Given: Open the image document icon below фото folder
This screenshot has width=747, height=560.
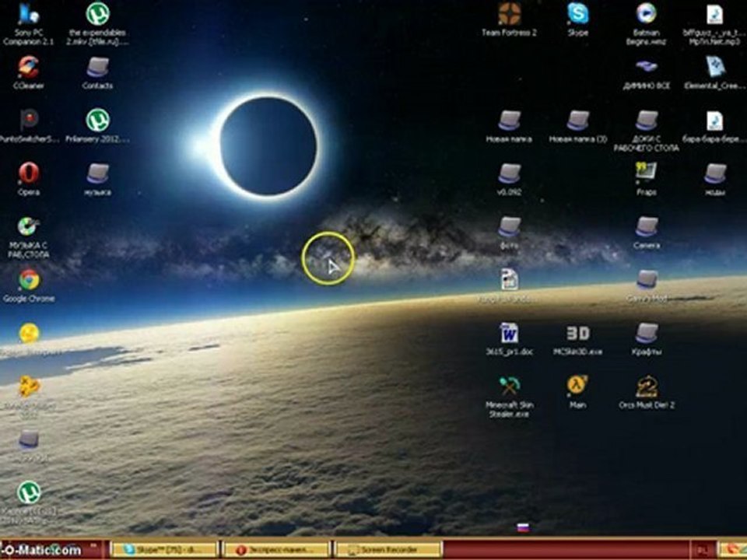Looking at the screenshot, I should click(x=509, y=280).
